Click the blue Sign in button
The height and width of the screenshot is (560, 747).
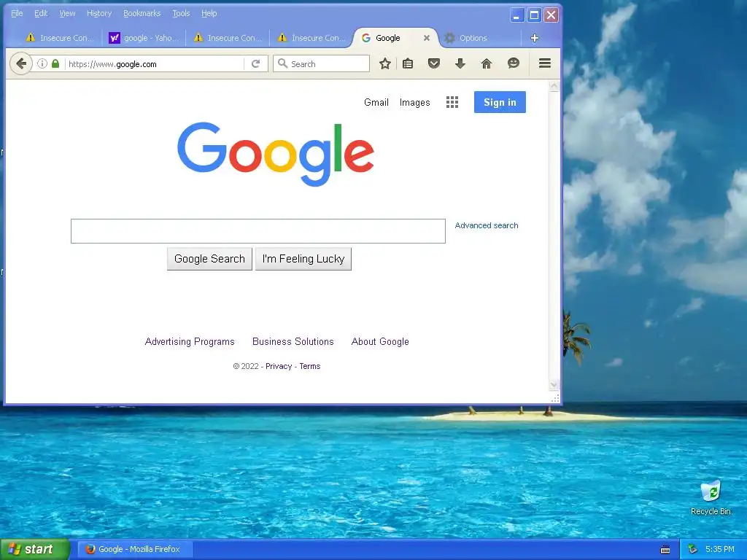point(500,102)
